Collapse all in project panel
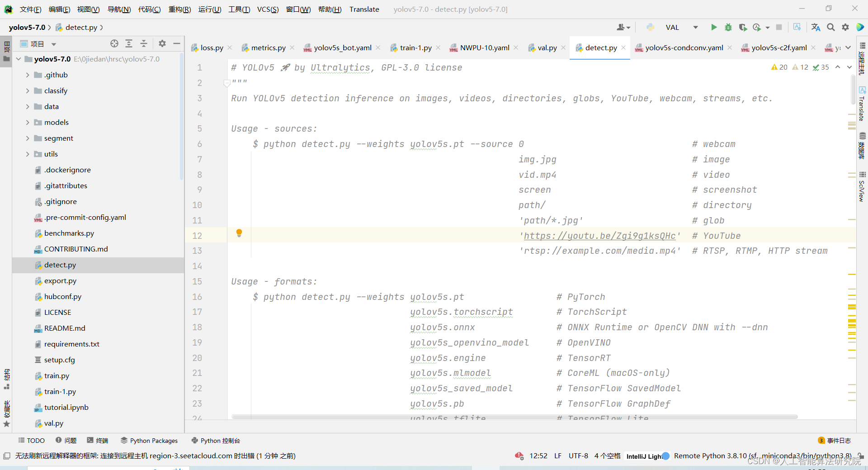The image size is (868, 470). (144, 43)
